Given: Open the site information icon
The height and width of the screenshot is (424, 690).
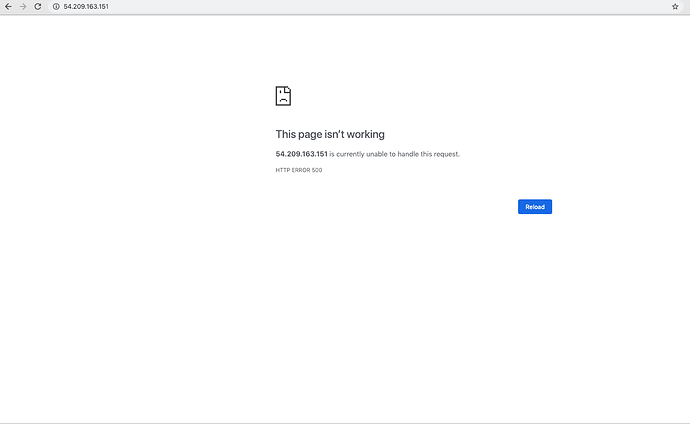Looking at the screenshot, I should pos(56,7).
